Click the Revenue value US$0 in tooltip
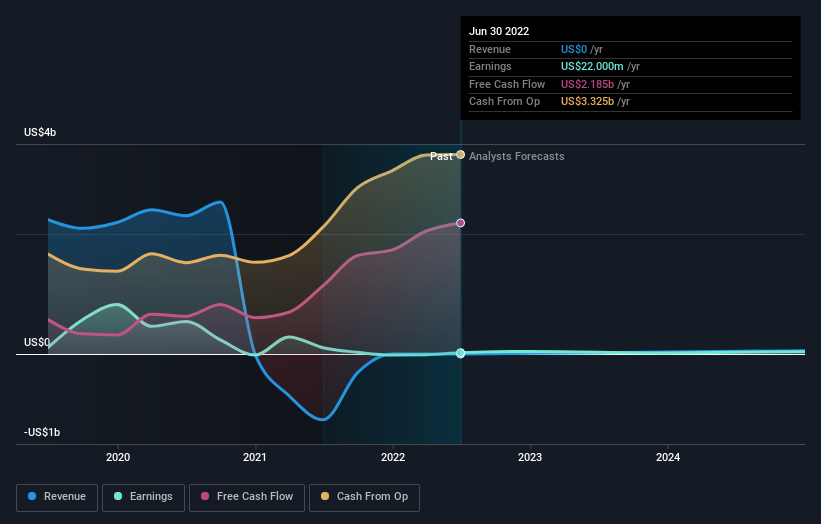This screenshot has height=524, width=821. [x=574, y=49]
